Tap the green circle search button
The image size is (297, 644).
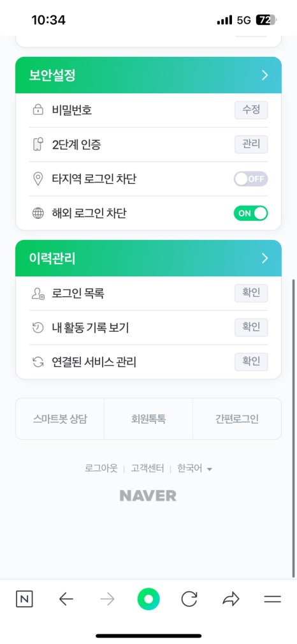coord(148,599)
